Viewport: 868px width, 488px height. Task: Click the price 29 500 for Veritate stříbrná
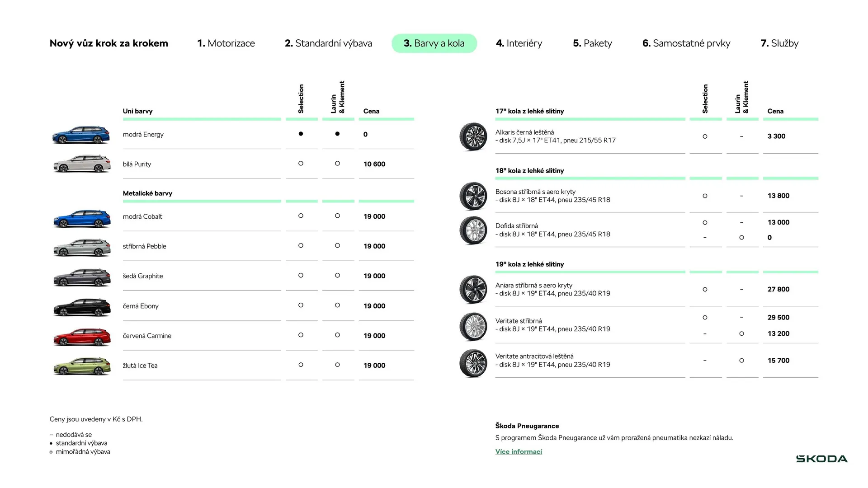[x=778, y=318]
